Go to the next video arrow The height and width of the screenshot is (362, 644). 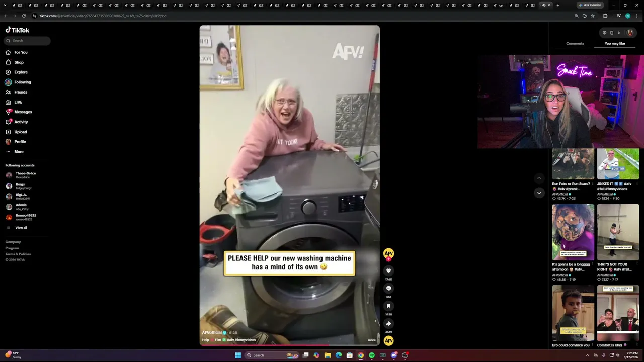tap(539, 193)
